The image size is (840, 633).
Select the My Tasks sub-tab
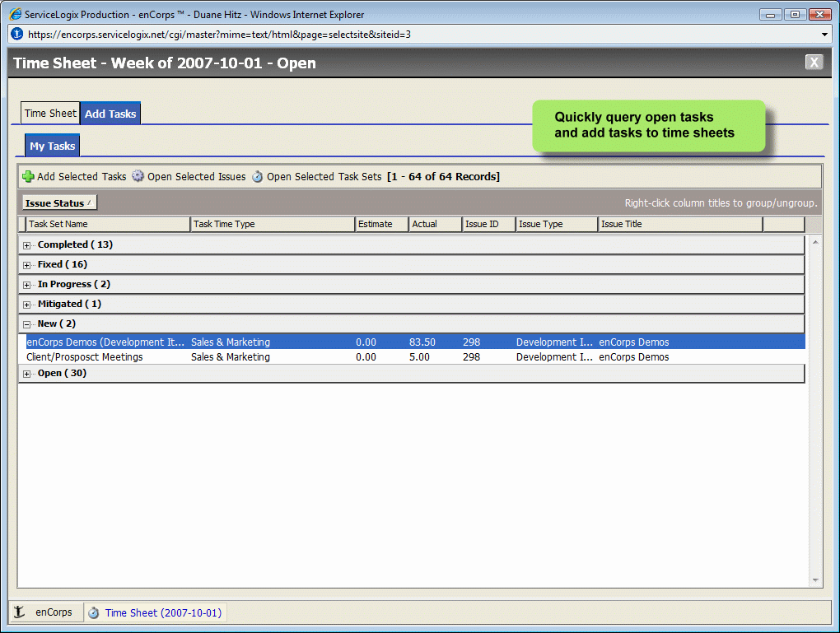click(53, 146)
